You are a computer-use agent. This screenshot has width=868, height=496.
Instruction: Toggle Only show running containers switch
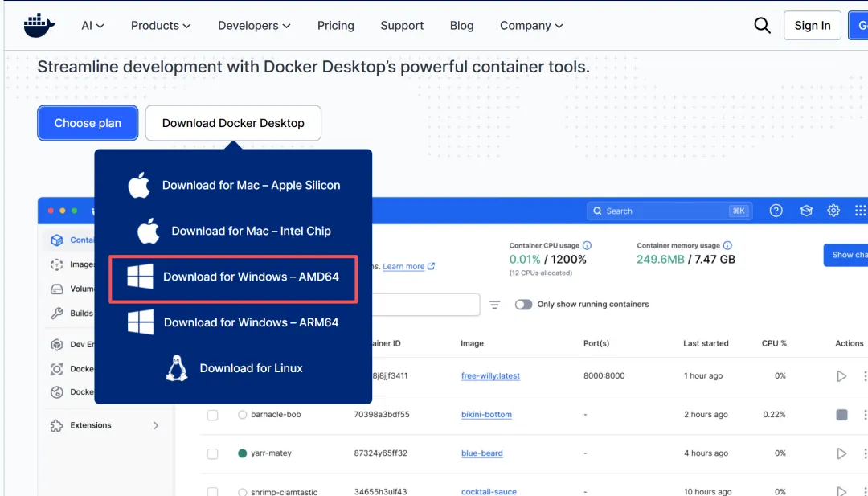[x=523, y=305]
